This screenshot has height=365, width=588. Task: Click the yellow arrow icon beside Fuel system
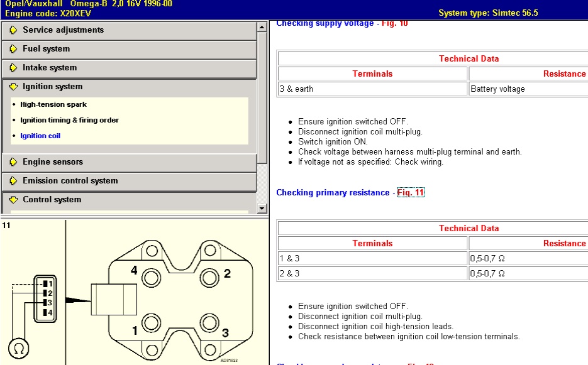[x=13, y=49]
